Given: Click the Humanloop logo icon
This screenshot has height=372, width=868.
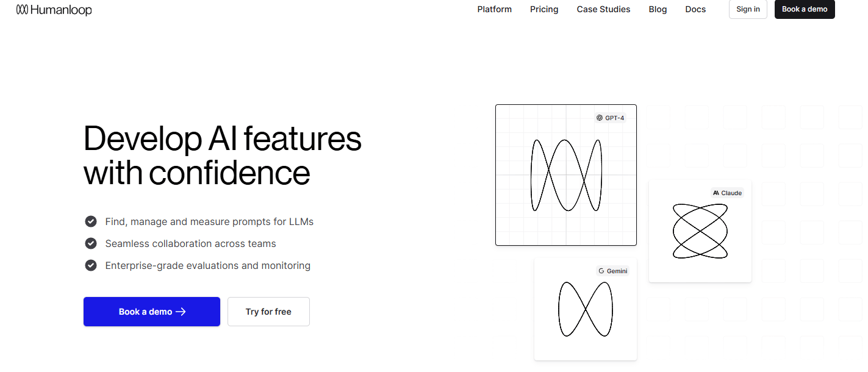Looking at the screenshot, I should click(23, 10).
